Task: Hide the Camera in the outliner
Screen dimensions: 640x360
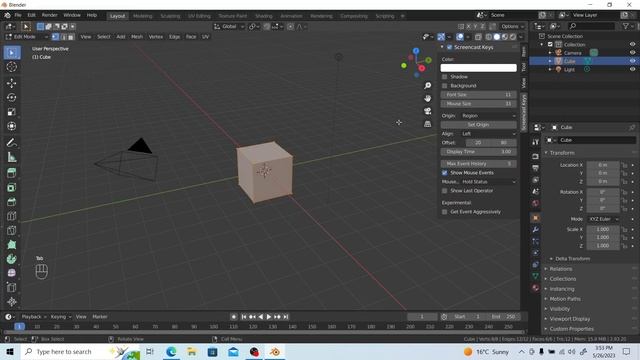Action: [632, 53]
